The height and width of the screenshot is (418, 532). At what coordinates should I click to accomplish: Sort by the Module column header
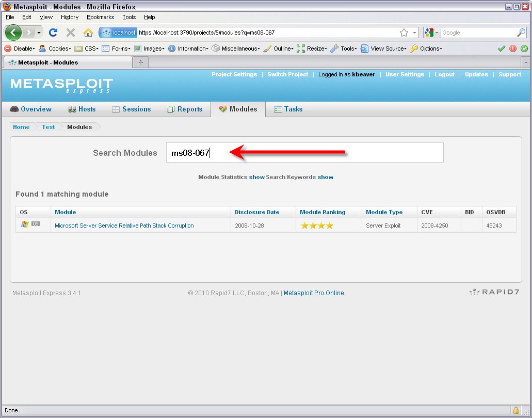point(65,212)
